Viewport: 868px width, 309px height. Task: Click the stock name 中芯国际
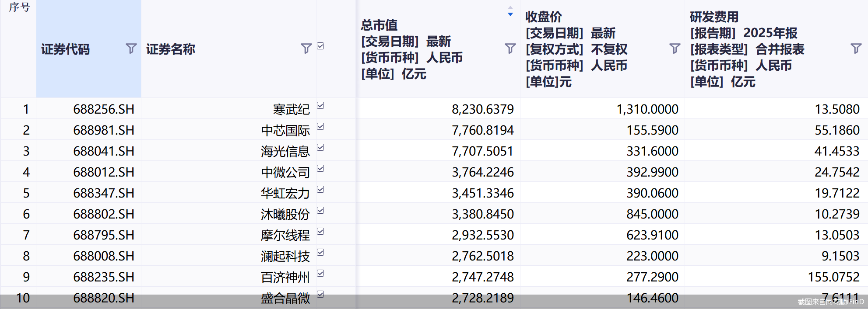(285, 130)
